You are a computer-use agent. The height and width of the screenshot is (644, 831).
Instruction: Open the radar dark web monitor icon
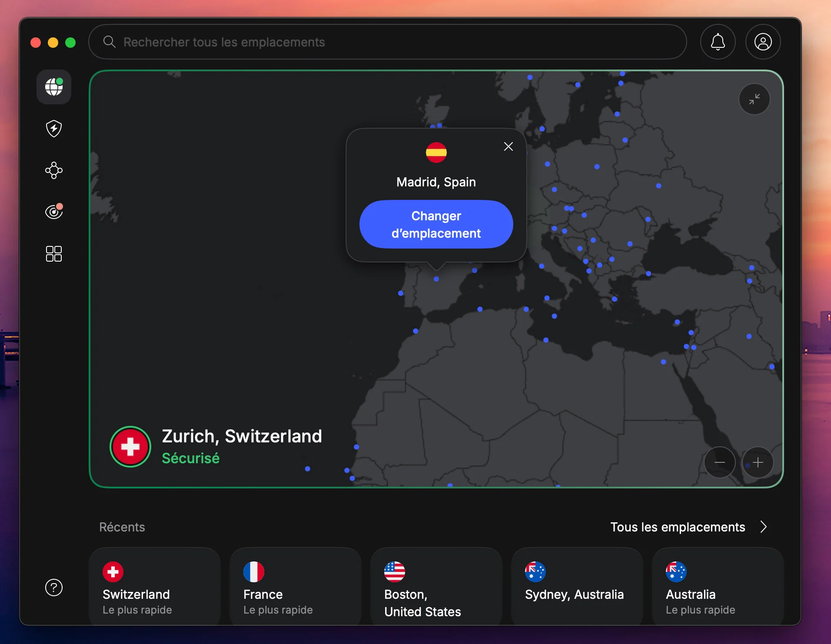(54, 212)
